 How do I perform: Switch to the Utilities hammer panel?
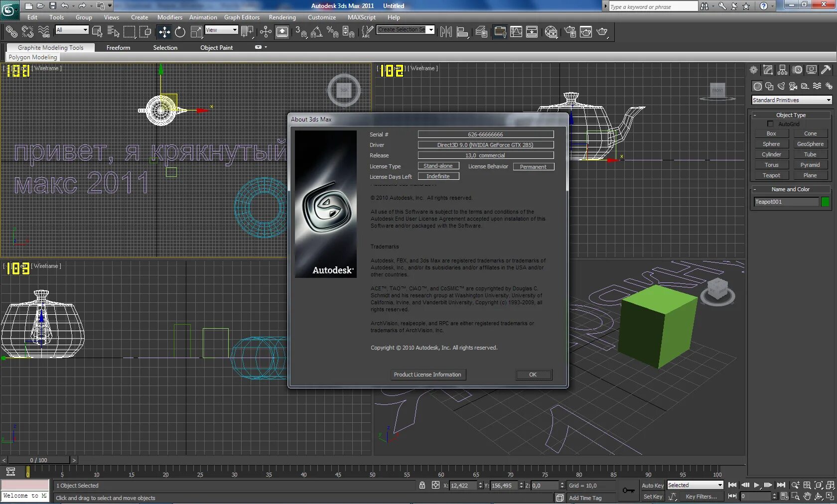(x=826, y=70)
